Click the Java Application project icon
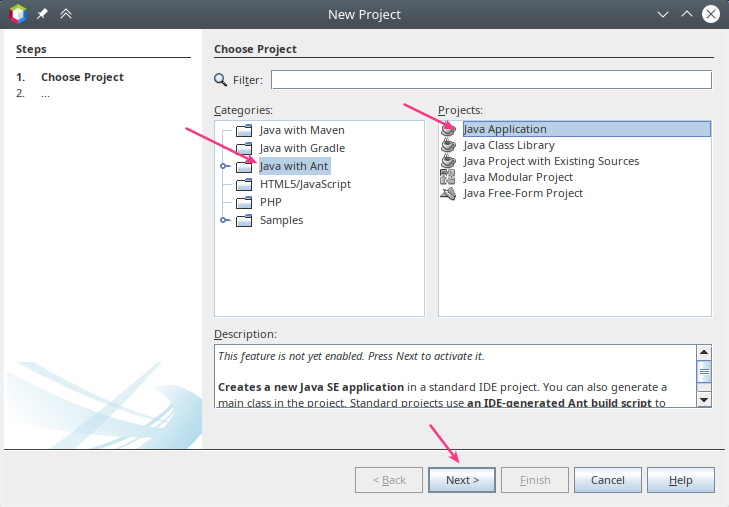Image resolution: width=729 pixels, height=507 pixels. [449, 129]
